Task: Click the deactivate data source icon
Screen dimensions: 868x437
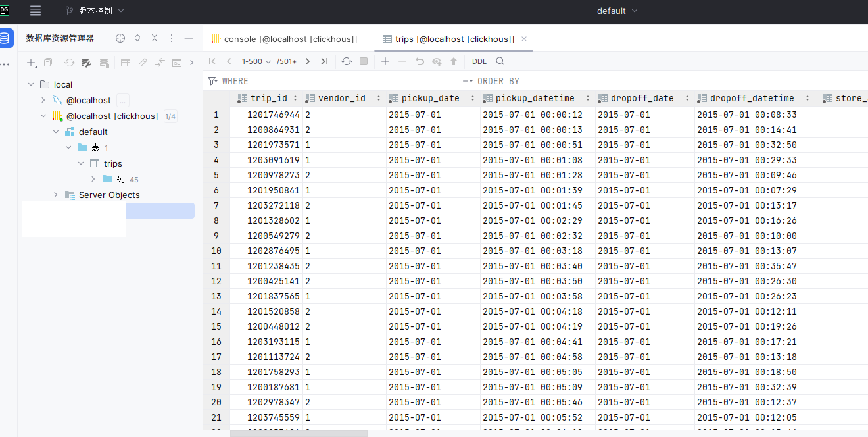Action: pos(104,63)
